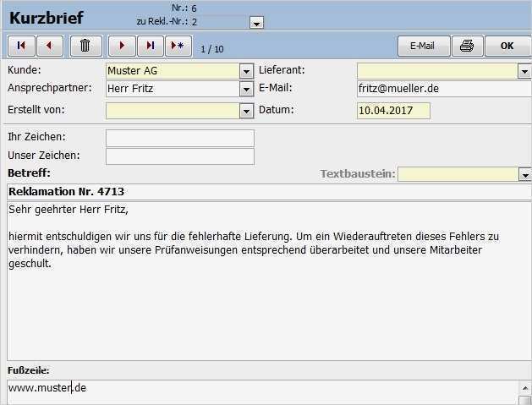The image size is (532, 405).
Task: Click the Kunde field Muster AG
Action: [x=173, y=71]
